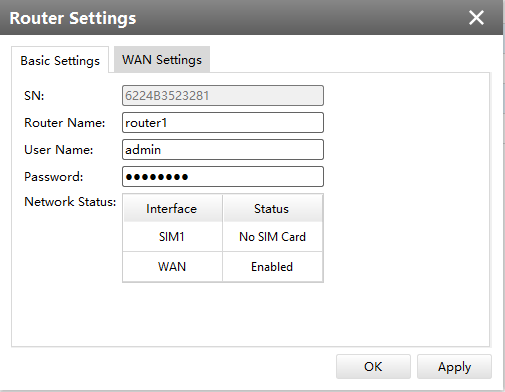The height and width of the screenshot is (392, 505).
Task: Click the Password label text
Action: pyautogui.click(x=53, y=177)
